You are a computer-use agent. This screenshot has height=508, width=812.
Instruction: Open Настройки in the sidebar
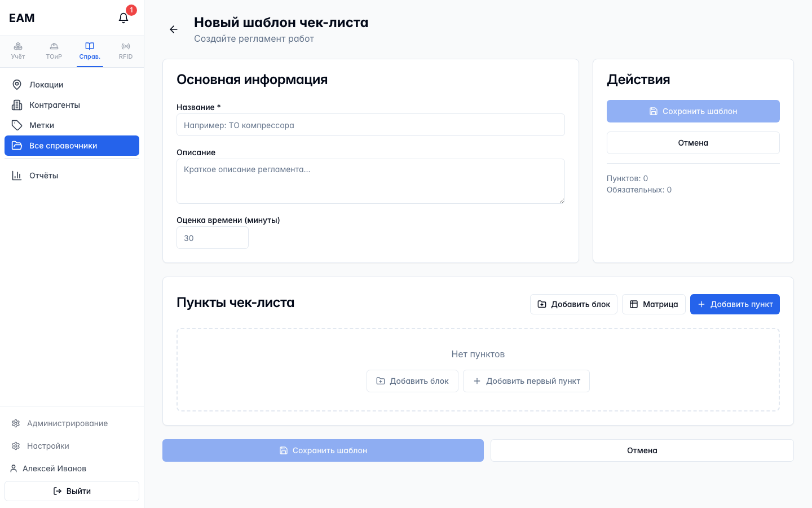[72, 446]
